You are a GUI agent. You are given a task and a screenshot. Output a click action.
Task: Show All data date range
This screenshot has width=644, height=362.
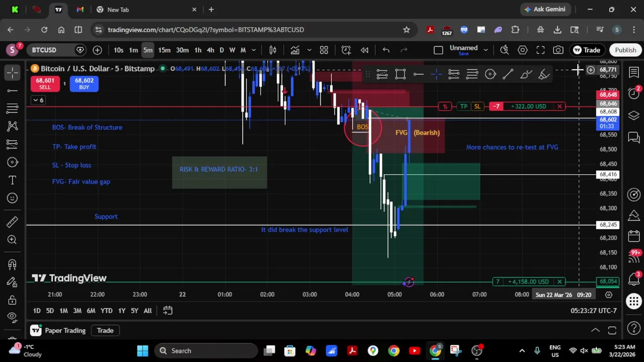coord(147,311)
